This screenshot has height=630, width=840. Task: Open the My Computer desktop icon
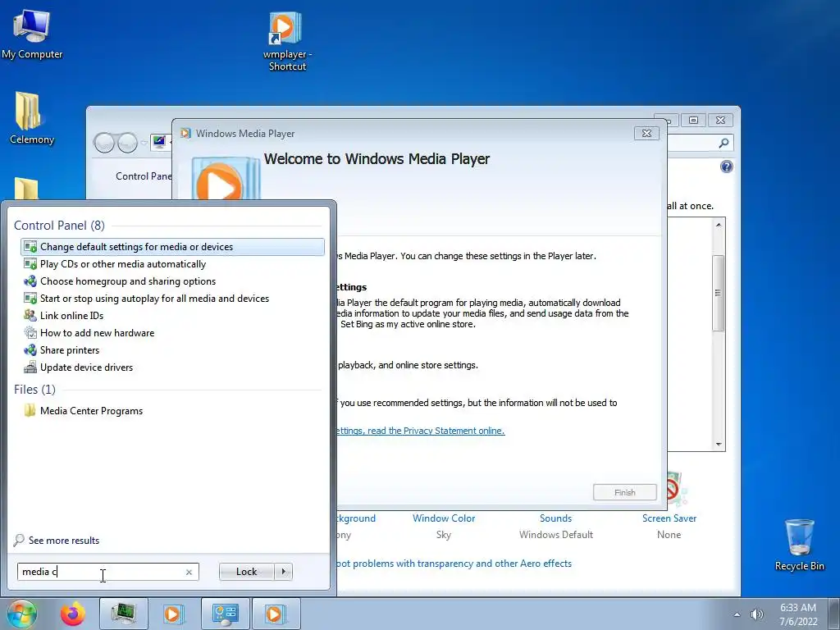[x=32, y=34]
